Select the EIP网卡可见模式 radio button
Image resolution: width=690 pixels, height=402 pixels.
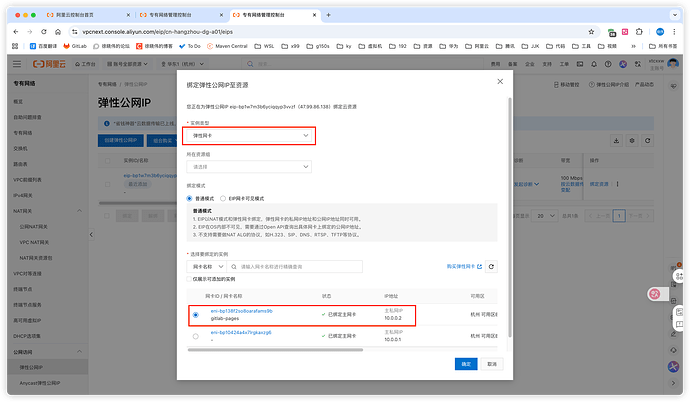225,199
